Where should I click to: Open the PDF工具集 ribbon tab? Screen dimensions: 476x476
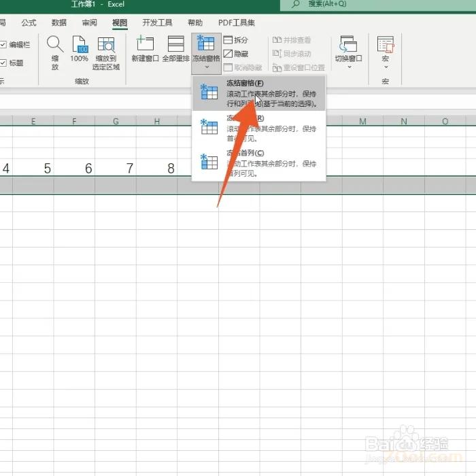[237, 22]
